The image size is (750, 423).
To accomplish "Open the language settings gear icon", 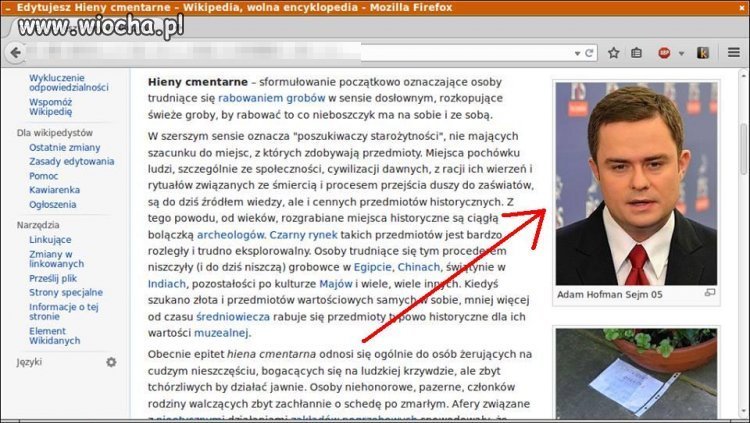I will click(x=111, y=362).
